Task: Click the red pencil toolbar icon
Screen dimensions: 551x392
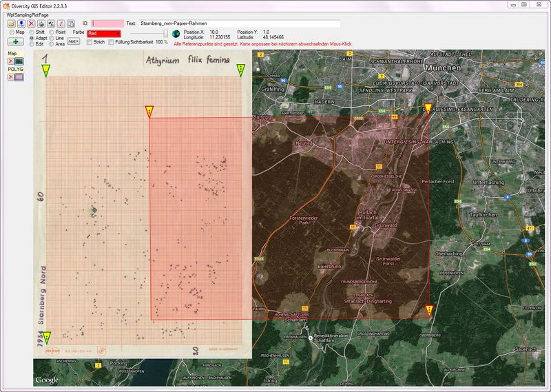Action: pyautogui.click(x=61, y=23)
